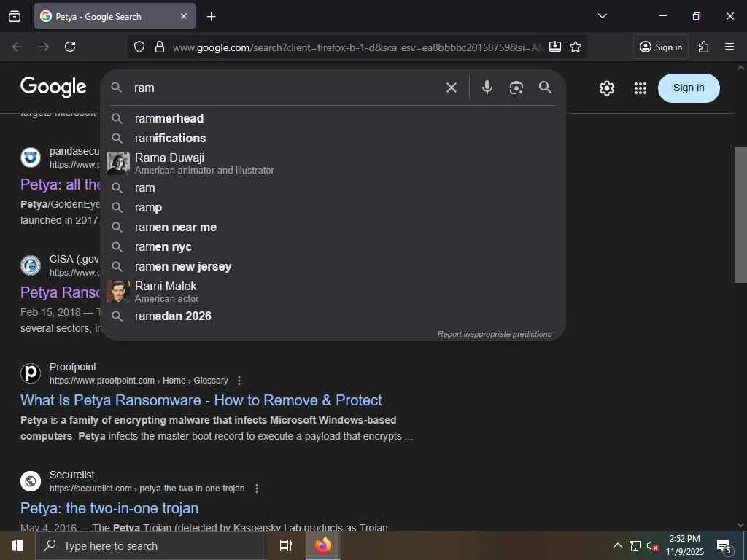
Task: Select the 'rammerhead' suggestion
Action: [x=333, y=118]
